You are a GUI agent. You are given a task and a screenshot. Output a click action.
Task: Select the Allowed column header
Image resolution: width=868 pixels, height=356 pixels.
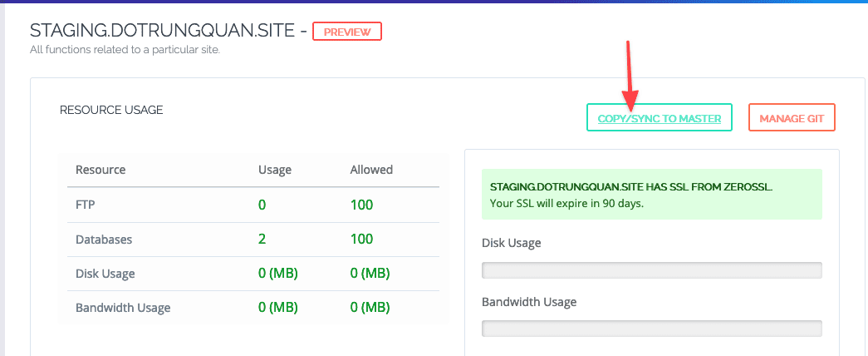(x=371, y=170)
